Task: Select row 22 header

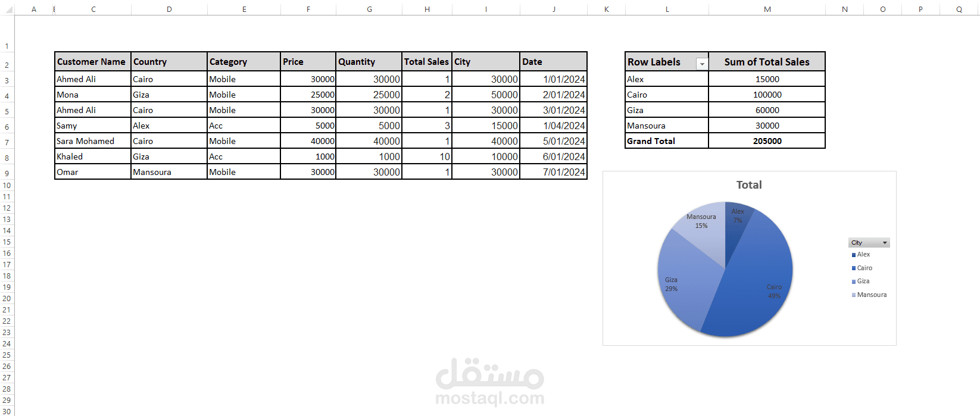Action: 7,321
